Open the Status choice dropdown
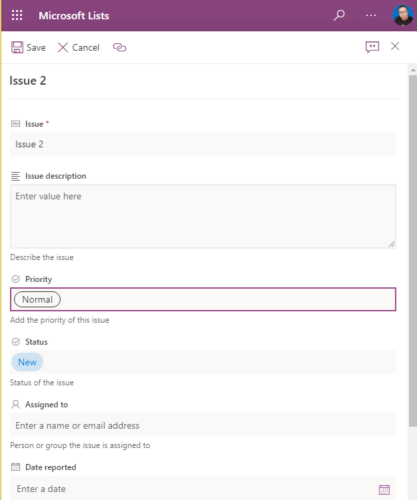Image resolution: width=417 pixels, height=500 pixels. click(203, 362)
